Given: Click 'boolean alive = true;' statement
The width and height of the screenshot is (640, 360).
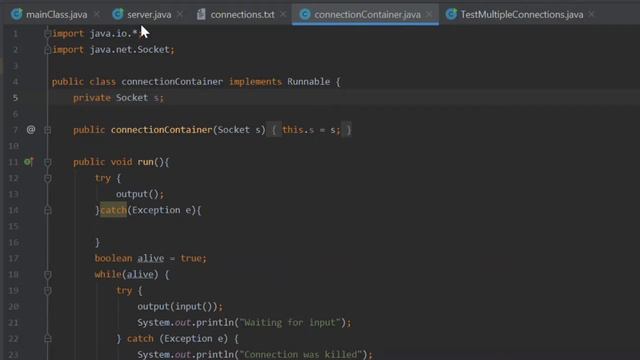Looking at the screenshot, I should [x=151, y=258].
